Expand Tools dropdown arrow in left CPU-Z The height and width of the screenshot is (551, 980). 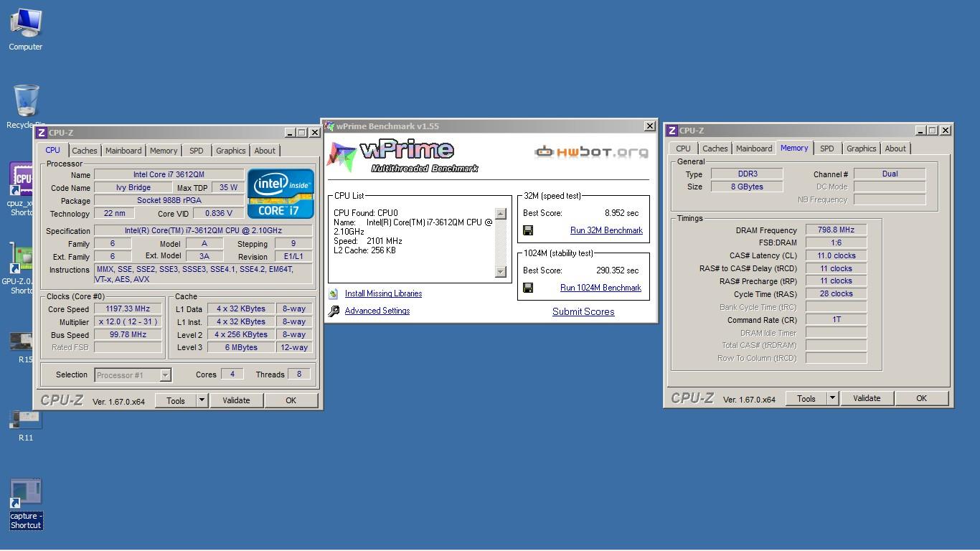(202, 401)
